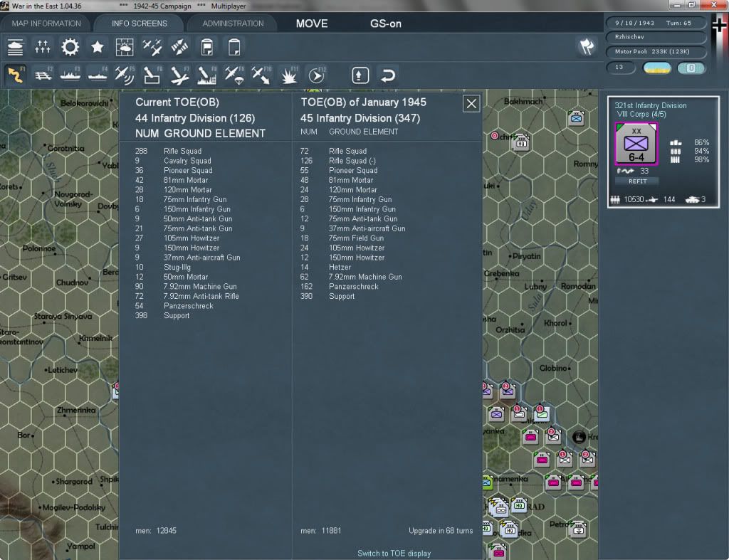Click the Piryatin town label on map
Viewport: 729px width, 560px height.
coord(526,256)
